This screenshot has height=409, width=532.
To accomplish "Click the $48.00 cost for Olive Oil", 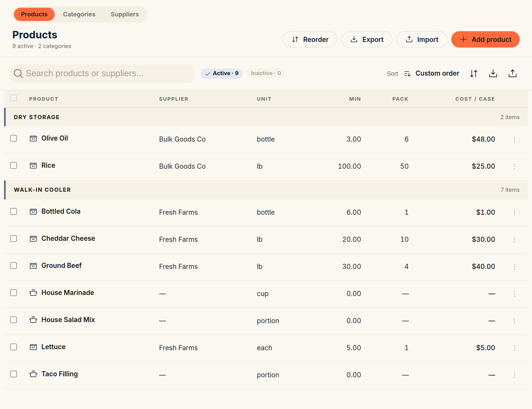I will (483, 139).
